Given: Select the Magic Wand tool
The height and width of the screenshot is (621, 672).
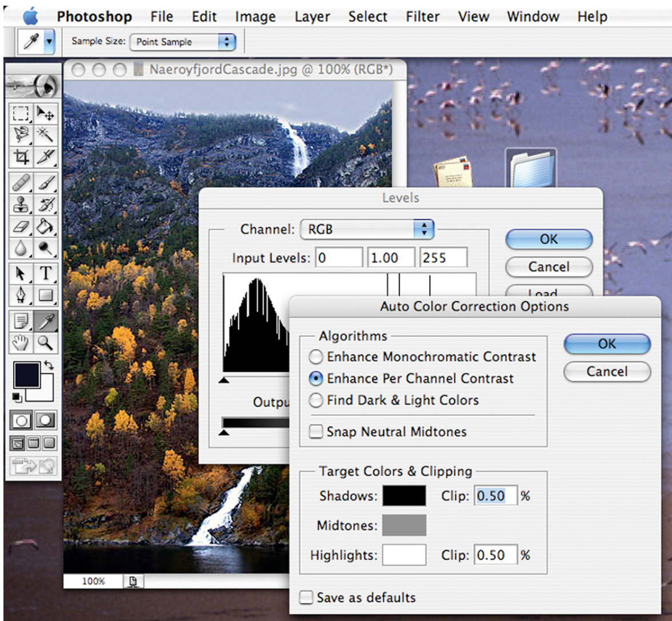Looking at the screenshot, I should (45, 135).
